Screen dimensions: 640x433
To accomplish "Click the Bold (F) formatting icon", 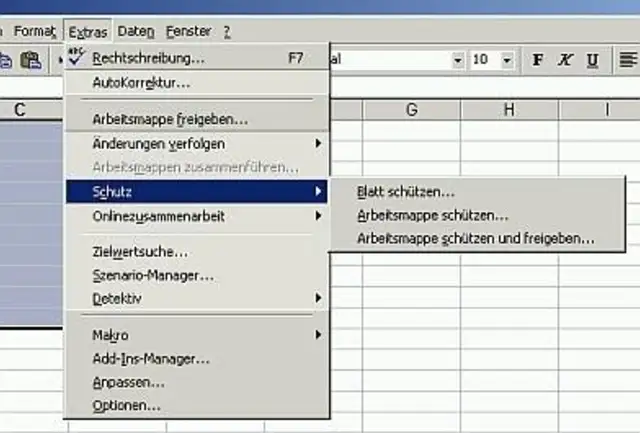I will 538,60.
